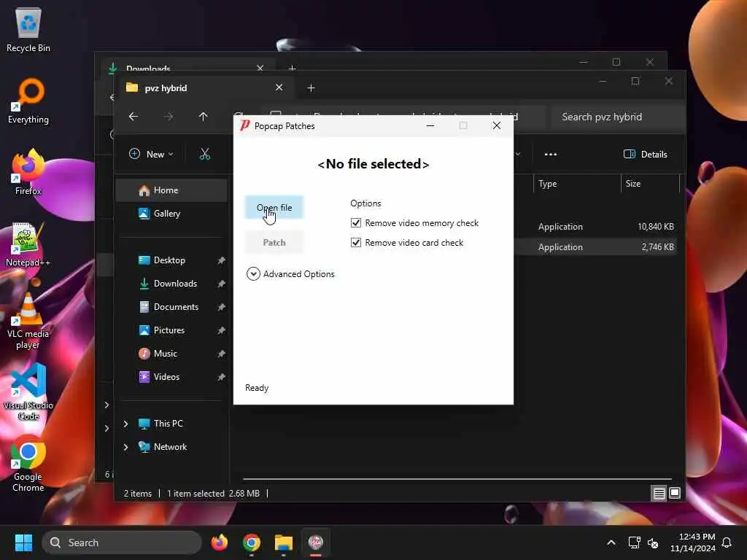Switch to details list view icon

coord(659,494)
